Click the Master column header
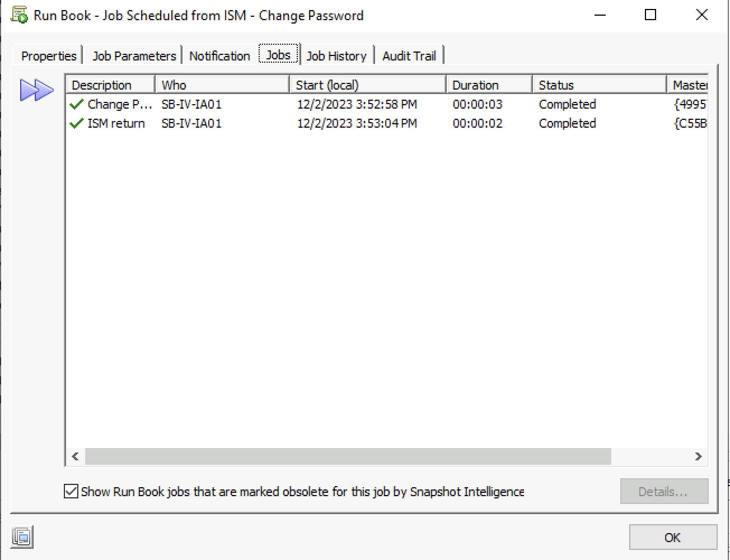Screen dimensions: 730x560 (x=688, y=85)
